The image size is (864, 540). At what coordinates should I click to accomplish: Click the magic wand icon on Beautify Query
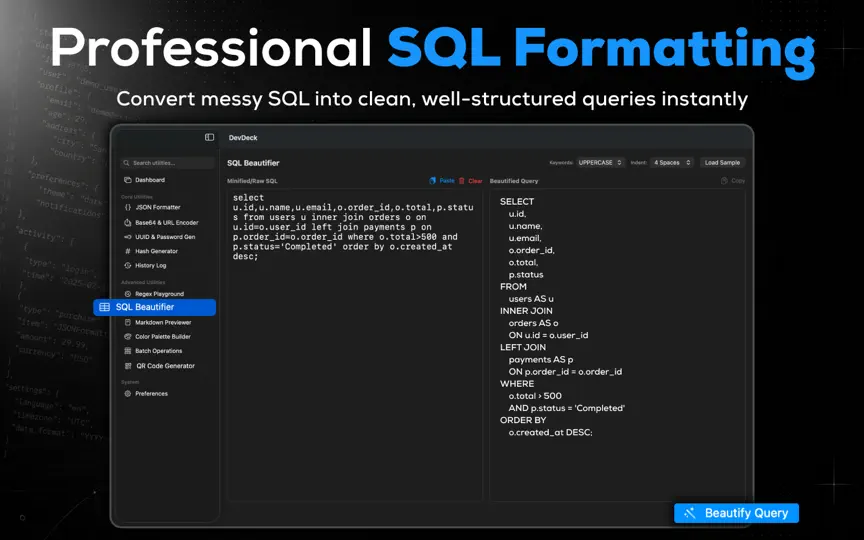coord(690,513)
